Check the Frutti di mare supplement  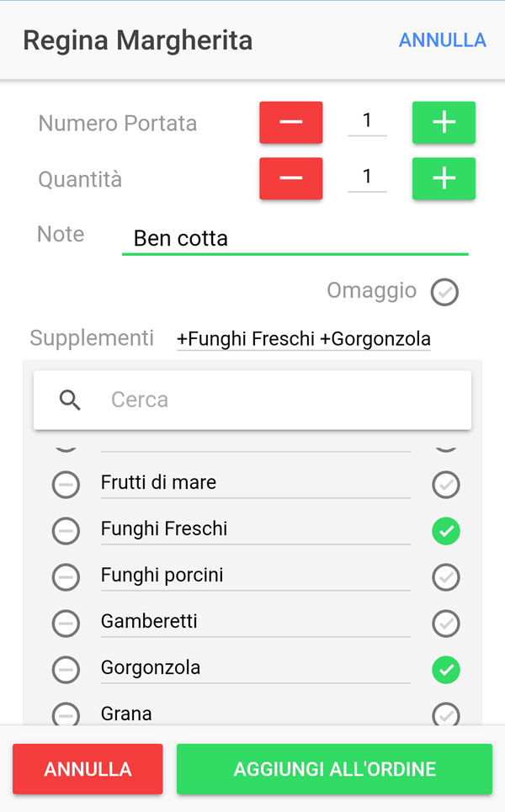(x=445, y=485)
